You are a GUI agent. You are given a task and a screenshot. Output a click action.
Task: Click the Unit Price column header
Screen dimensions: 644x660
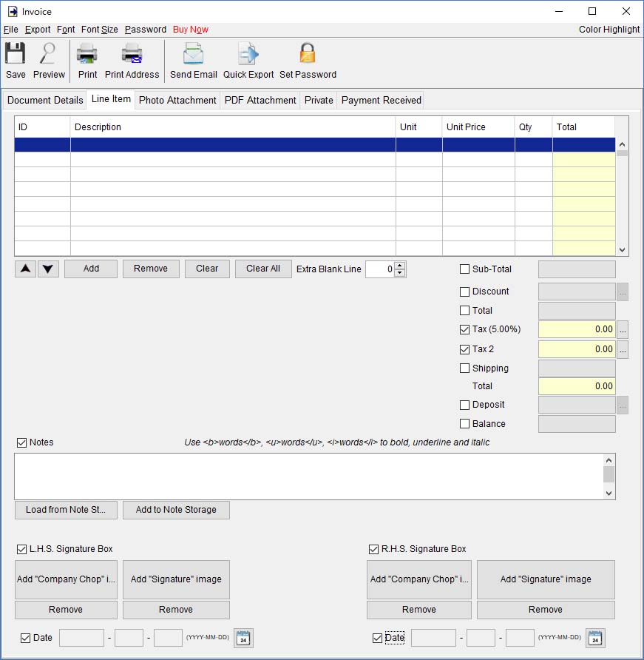[478, 127]
